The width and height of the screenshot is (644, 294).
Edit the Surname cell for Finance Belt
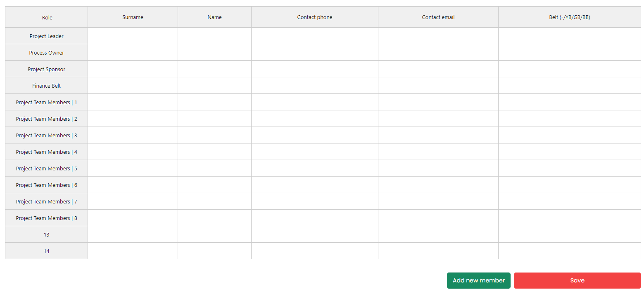(x=133, y=86)
